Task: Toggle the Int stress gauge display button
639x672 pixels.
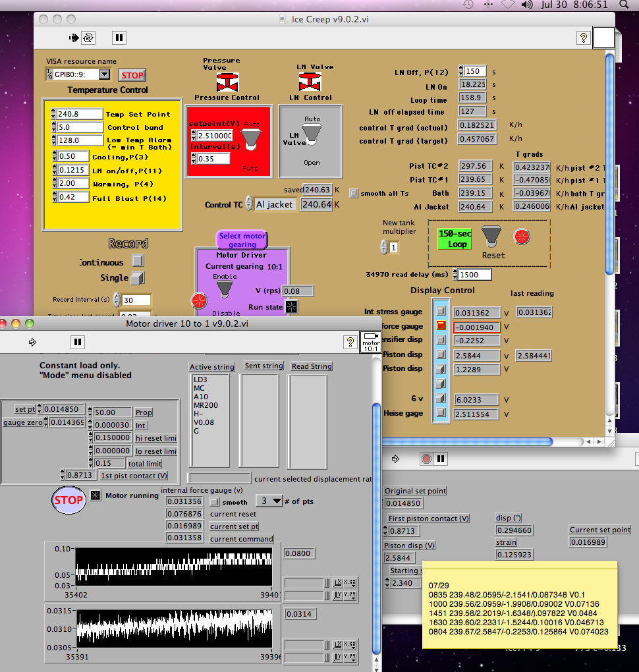Action: tap(439, 312)
